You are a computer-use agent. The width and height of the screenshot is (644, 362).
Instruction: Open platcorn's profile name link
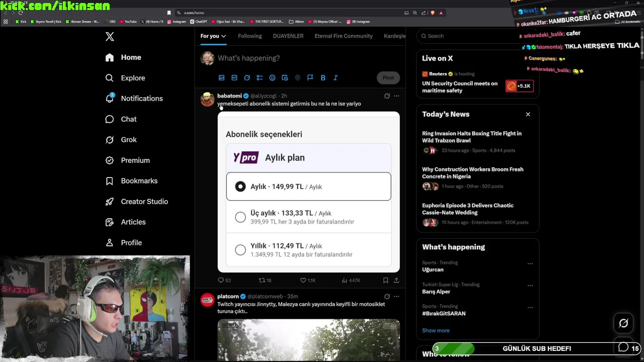pos(228,296)
